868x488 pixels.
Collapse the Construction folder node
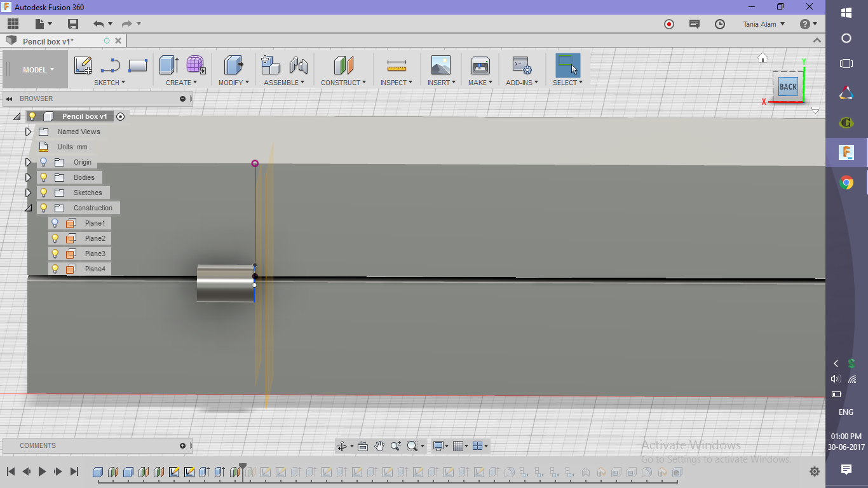(x=28, y=208)
